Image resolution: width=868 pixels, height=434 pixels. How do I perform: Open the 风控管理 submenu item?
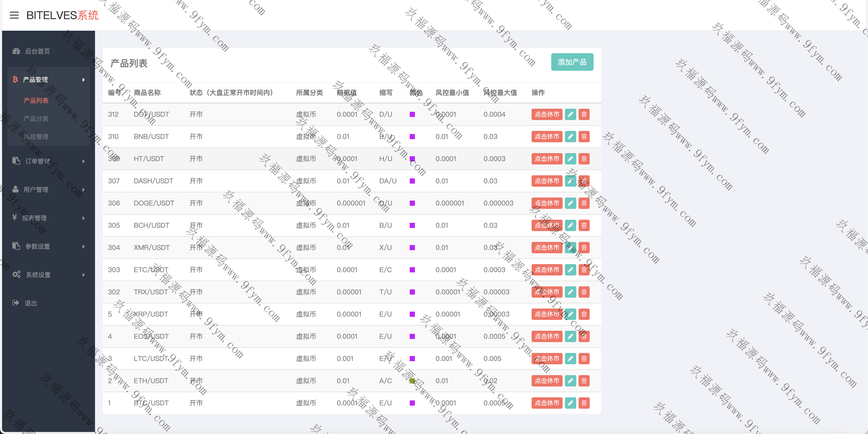pos(36,137)
